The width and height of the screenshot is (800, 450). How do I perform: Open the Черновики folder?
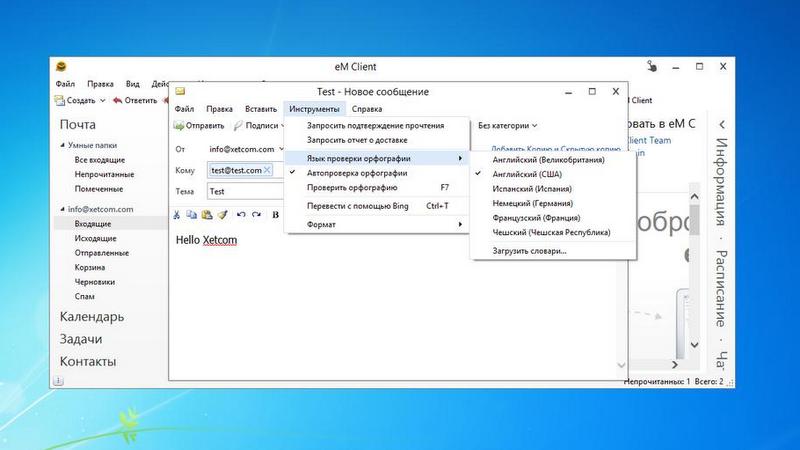coord(94,282)
